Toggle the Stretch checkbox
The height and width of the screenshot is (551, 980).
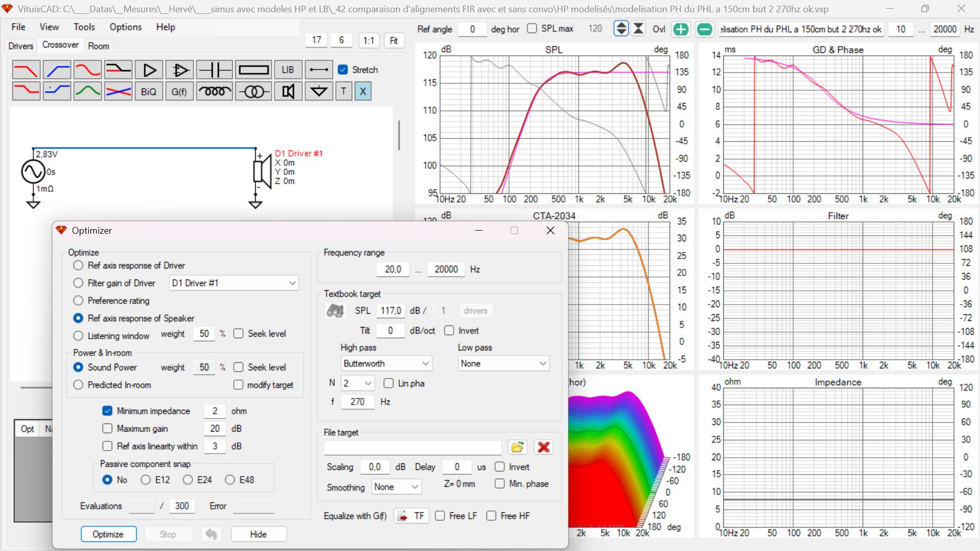343,70
